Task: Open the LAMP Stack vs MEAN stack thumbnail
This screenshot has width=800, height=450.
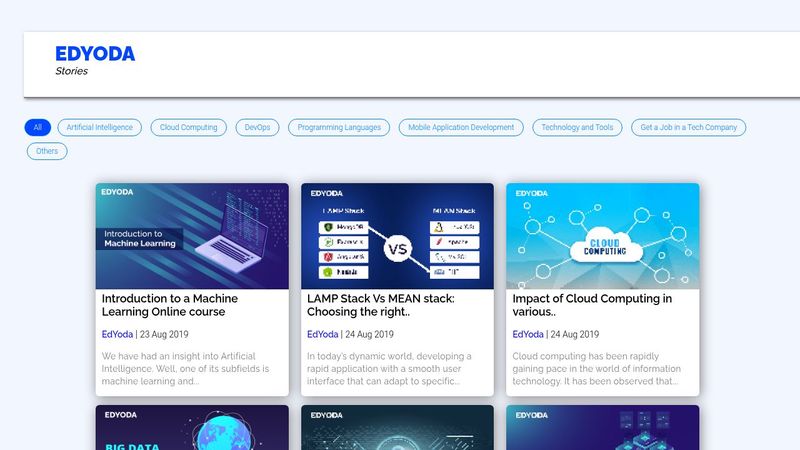Action: click(397, 236)
